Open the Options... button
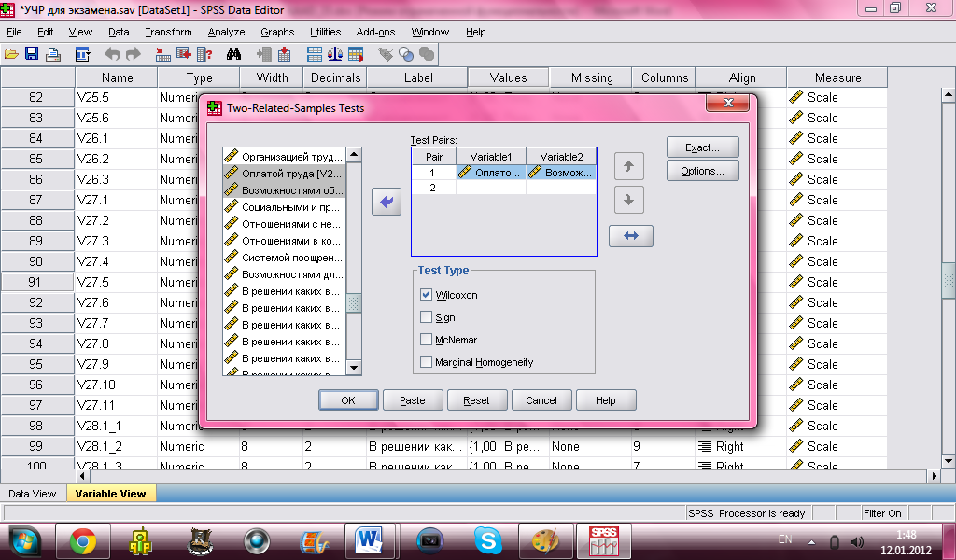This screenshot has width=956, height=560. (703, 171)
